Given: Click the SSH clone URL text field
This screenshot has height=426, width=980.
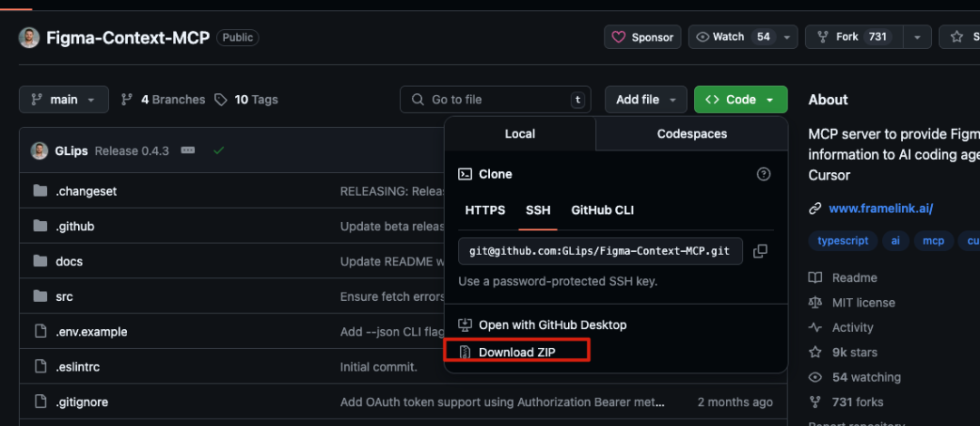Looking at the screenshot, I should coord(601,251).
